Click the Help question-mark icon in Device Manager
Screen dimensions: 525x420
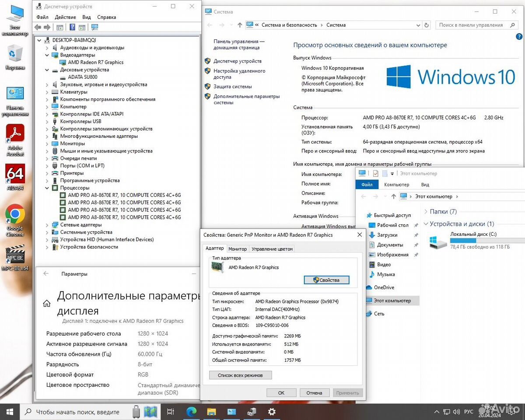pos(72,27)
